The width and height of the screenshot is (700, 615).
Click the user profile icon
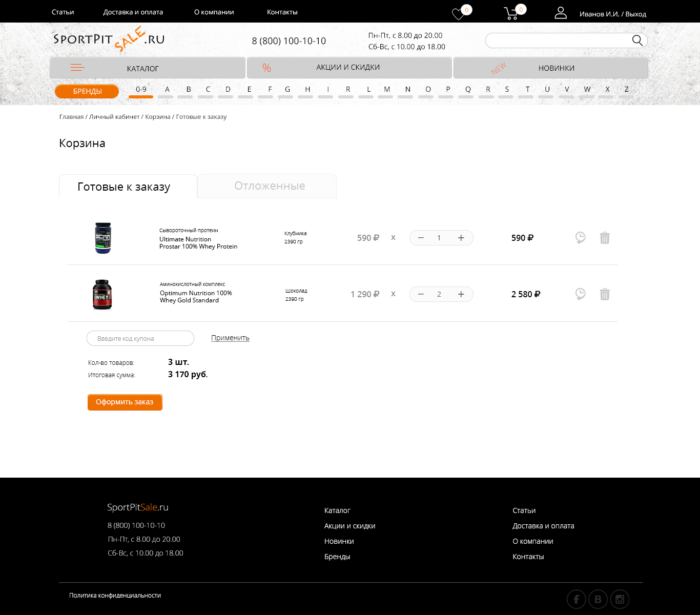pos(561,13)
